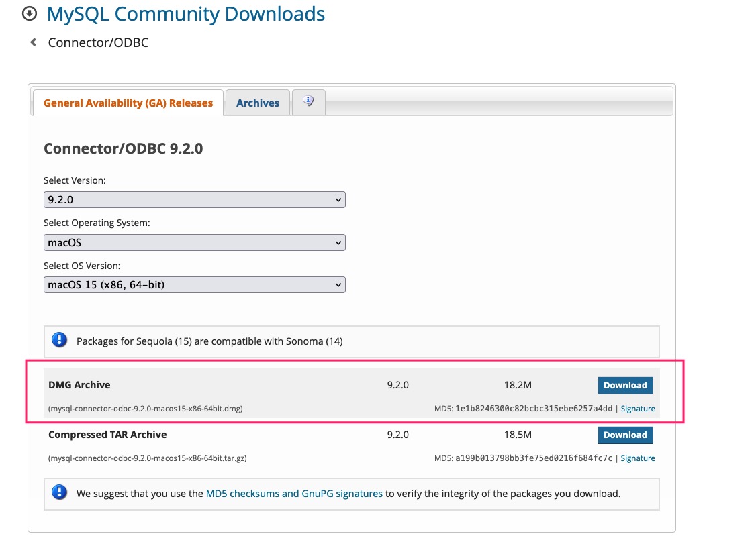This screenshot has height=536, width=756.
Task: Click the download circle icon beside the title
Action: [x=30, y=13]
